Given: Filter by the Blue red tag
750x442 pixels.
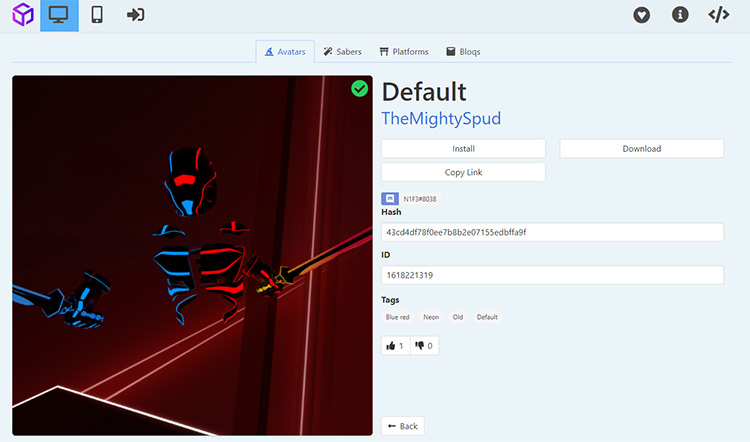Looking at the screenshot, I should pos(397,317).
